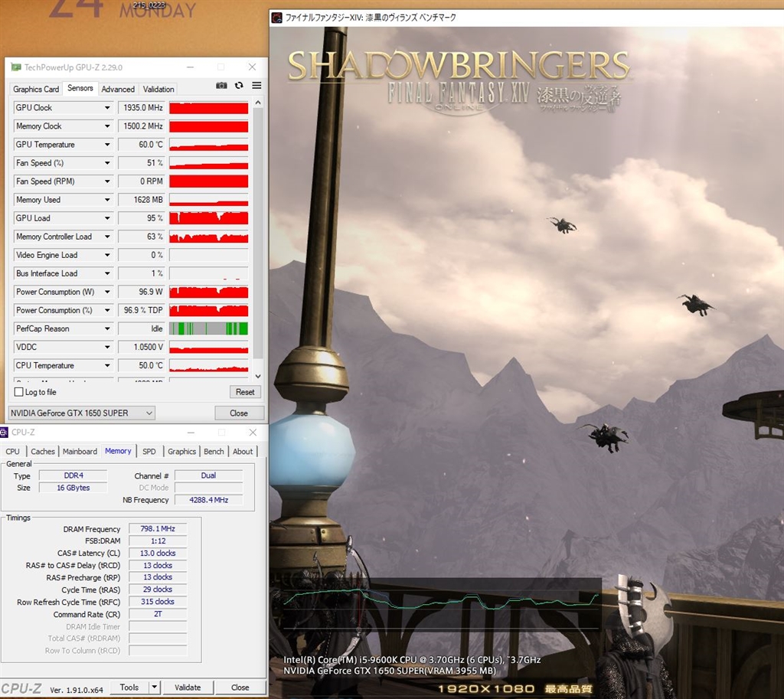Close the GPU-Z window with X
Image resolution: width=784 pixels, height=699 pixels.
click(252, 67)
